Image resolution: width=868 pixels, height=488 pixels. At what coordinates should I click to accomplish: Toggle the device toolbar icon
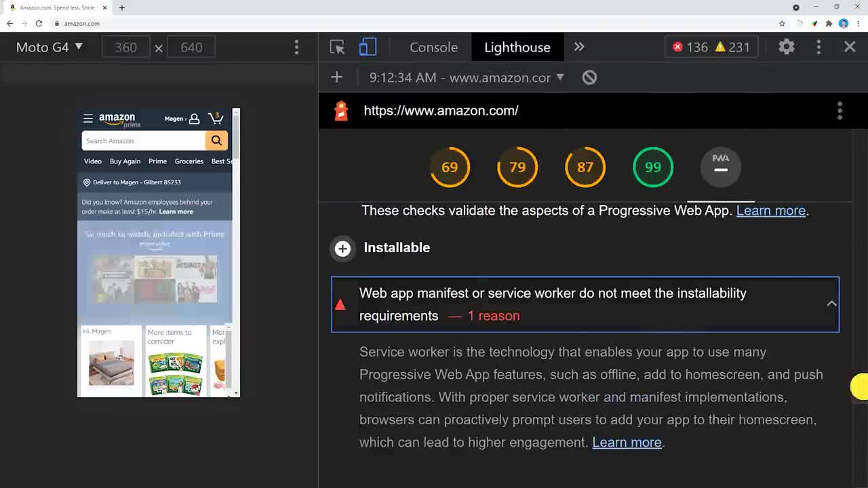[x=368, y=47]
